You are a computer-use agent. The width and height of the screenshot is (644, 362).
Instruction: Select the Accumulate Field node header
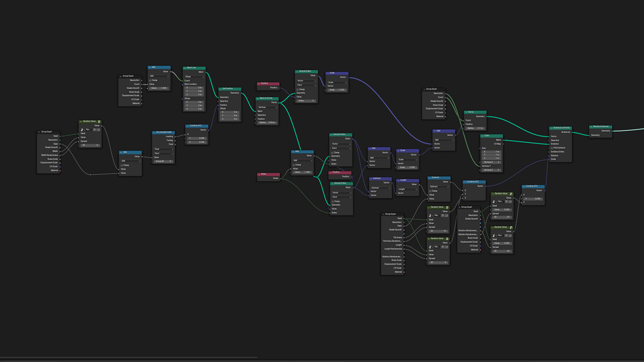coord(164,133)
